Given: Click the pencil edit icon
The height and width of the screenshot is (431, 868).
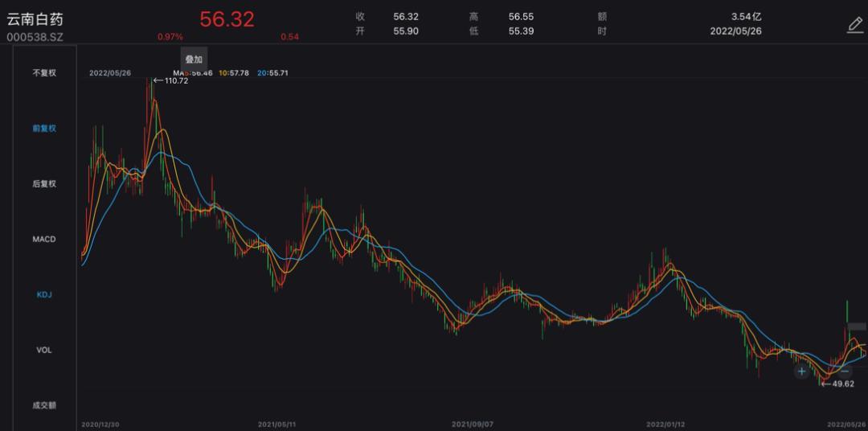Looking at the screenshot, I should (855, 25).
